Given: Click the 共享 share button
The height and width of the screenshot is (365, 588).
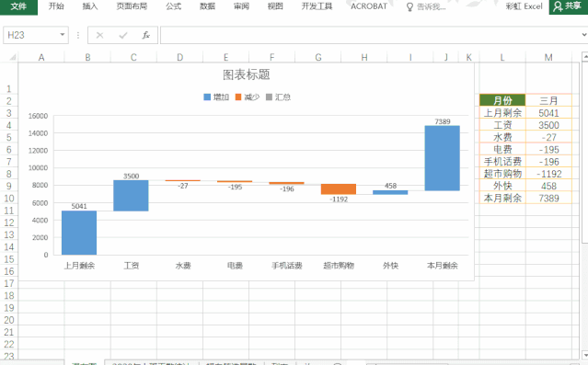Looking at the screenshot, I should [x=568, y=6].
